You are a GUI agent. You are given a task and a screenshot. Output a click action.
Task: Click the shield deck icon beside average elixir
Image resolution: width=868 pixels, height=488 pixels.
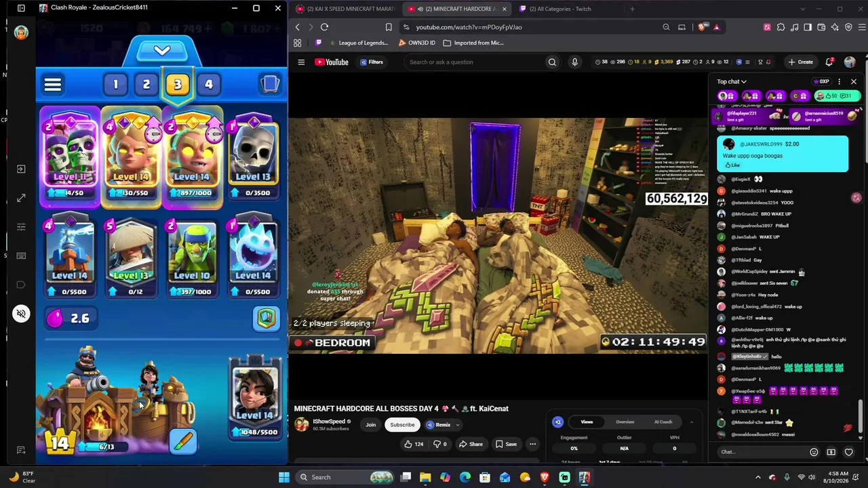pyautogui.click(x=267, y=318)
